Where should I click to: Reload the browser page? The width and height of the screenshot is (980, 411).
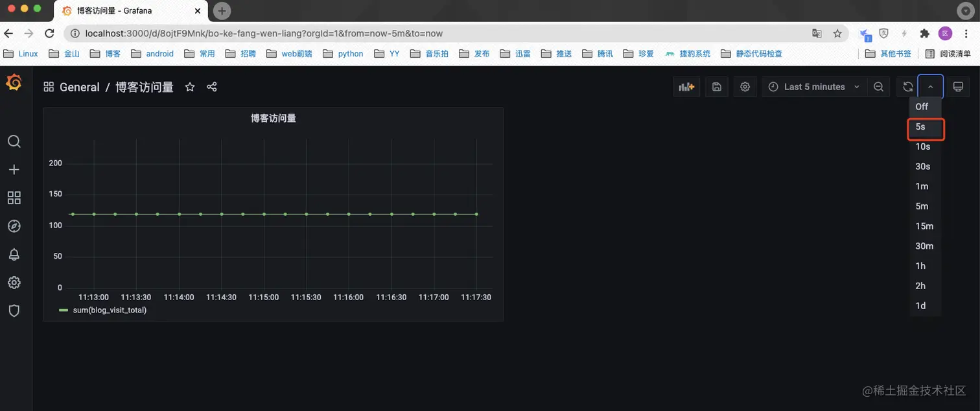pyautogui.click(x=49, y=33)
